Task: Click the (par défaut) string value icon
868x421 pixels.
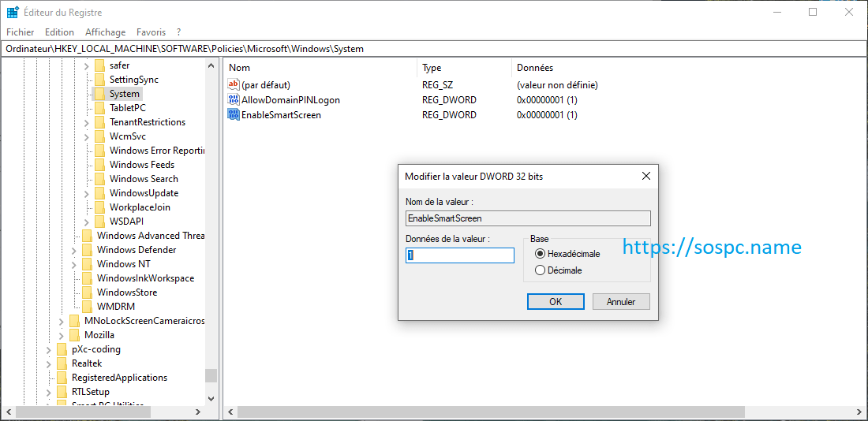Action: 233,85
